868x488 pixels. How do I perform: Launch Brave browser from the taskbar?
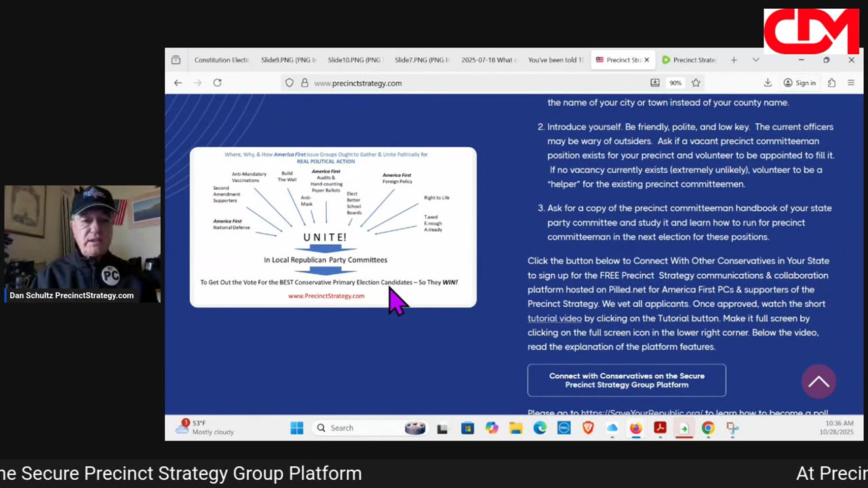588,428
